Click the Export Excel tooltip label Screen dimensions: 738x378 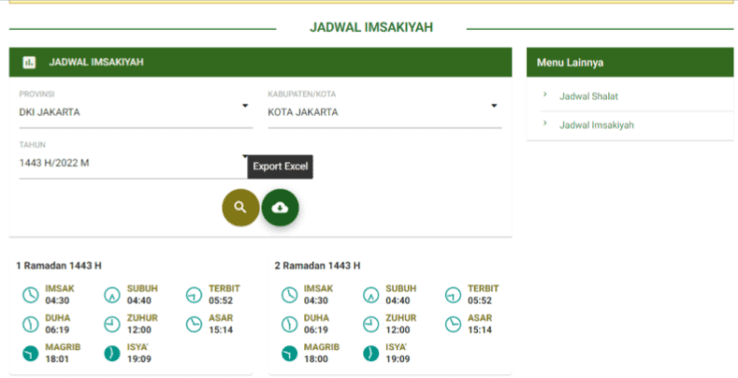pyautogui.click(x=280, y=167)
